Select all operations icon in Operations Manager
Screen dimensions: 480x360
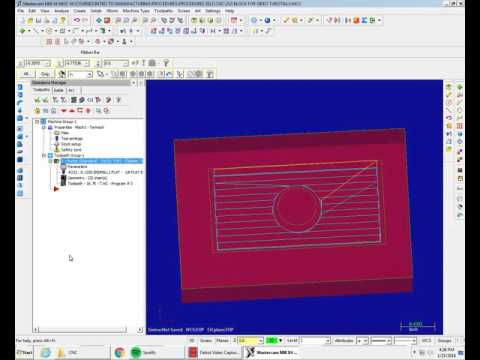pos(37,100)
